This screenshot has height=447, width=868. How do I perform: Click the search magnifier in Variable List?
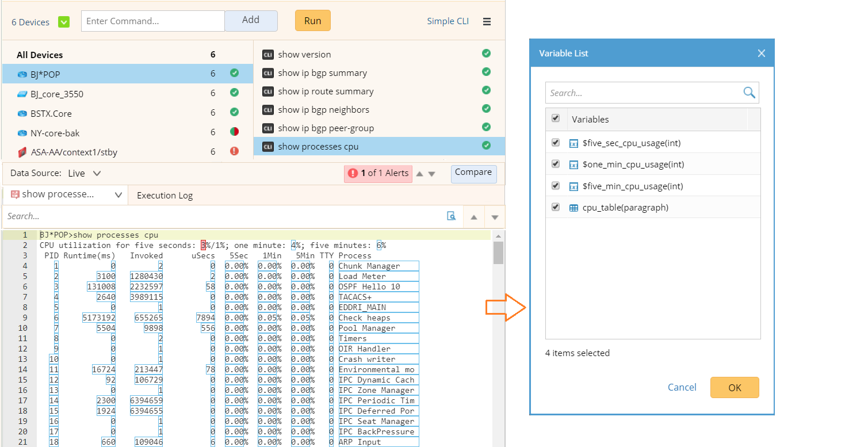pos(749,93)
